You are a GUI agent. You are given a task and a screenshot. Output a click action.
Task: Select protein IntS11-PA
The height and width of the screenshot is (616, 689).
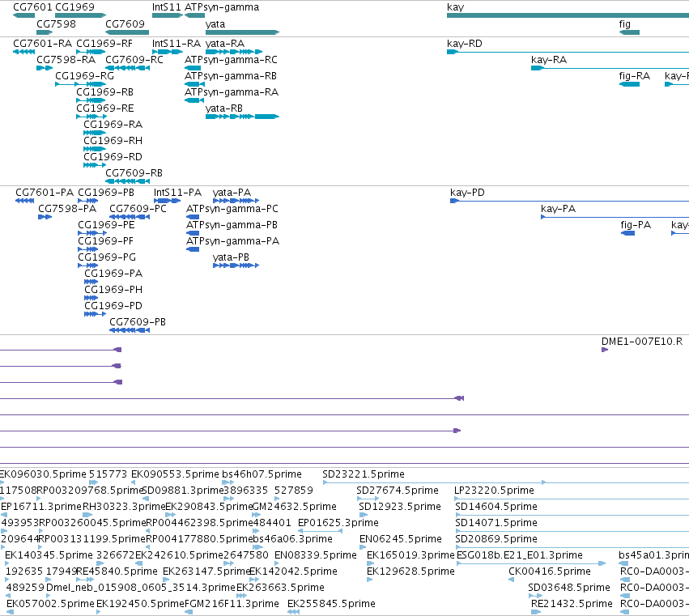click(177, 193)
